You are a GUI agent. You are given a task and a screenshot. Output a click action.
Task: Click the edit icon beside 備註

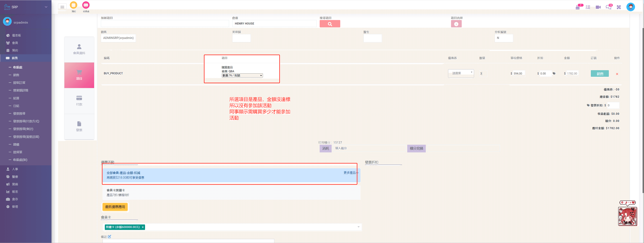click(109, 236)
